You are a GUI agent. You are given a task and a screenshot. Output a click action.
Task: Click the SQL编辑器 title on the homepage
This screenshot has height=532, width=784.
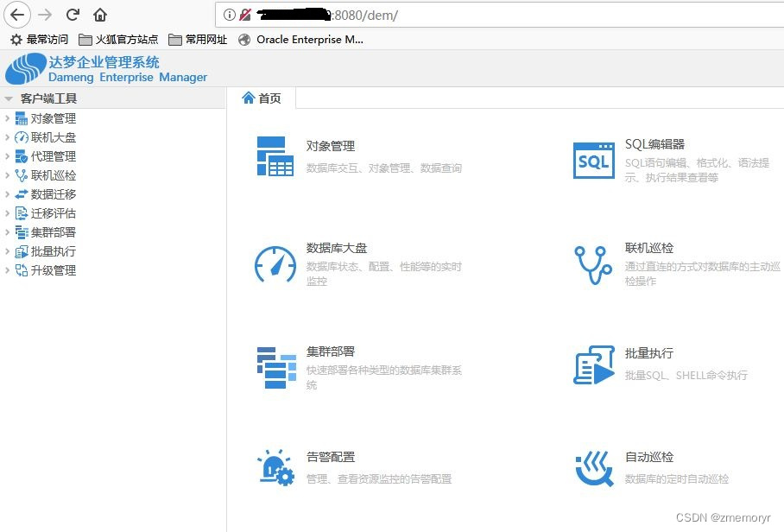coord(654,144)
